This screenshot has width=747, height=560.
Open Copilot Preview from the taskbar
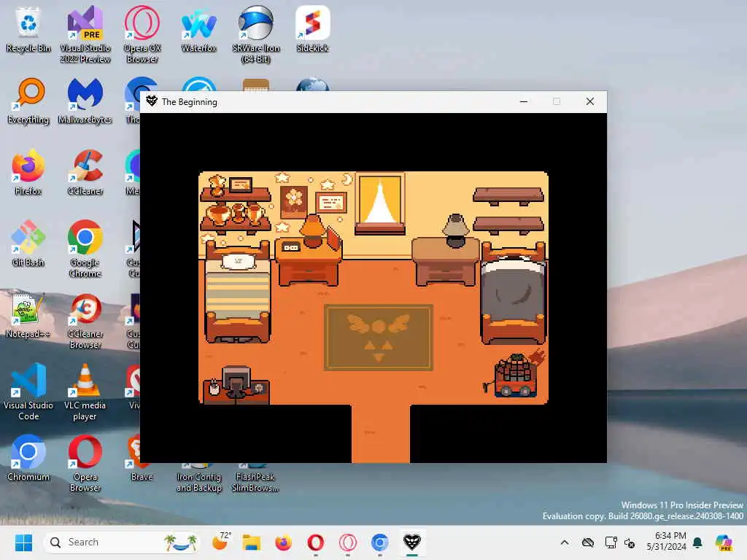(724, 542)
